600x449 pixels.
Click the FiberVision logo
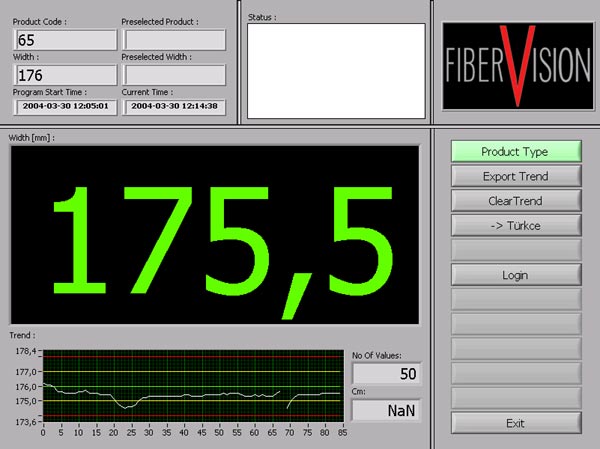coord(517,64)
